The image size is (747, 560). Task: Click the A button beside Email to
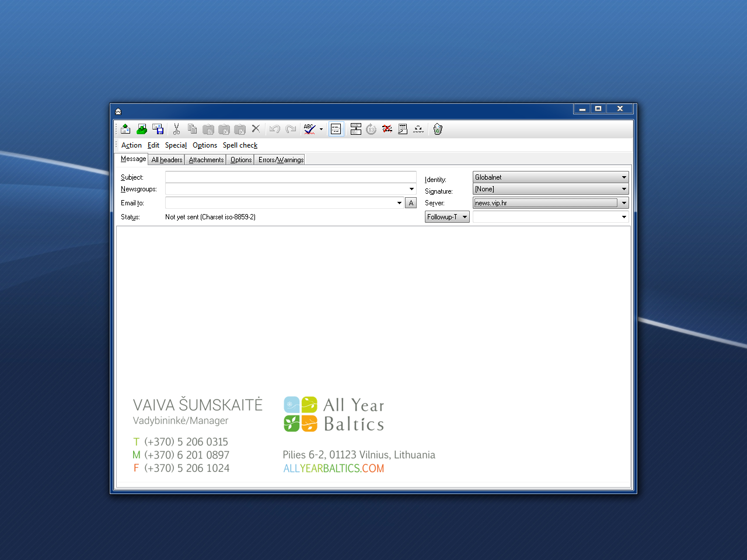tap(411, 203)
